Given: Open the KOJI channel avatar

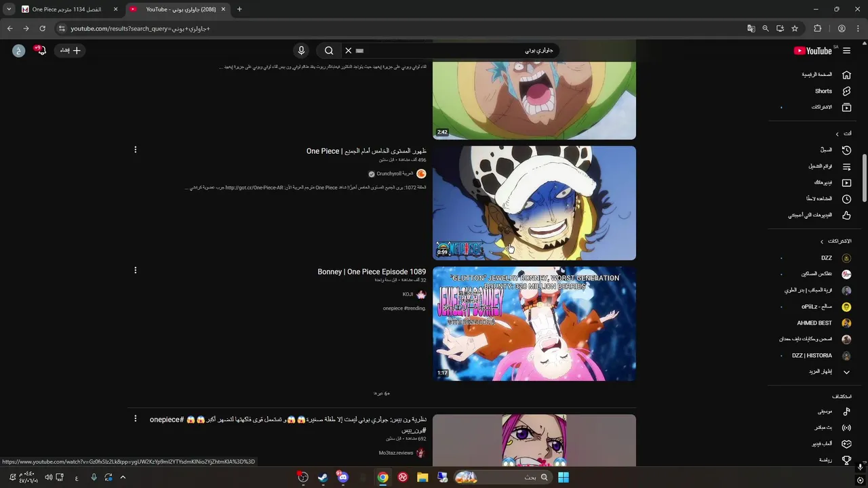Looking at the screenshot, I should 421,295.
